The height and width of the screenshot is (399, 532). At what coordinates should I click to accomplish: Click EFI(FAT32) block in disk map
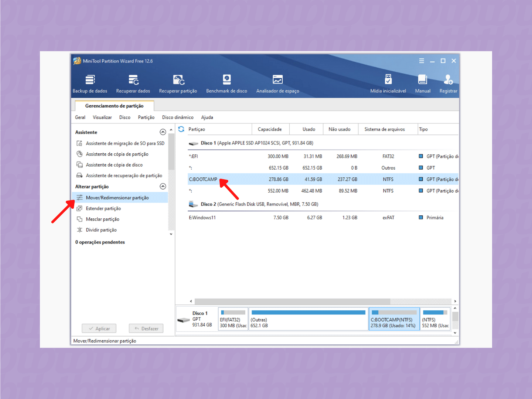pos(233,319)
